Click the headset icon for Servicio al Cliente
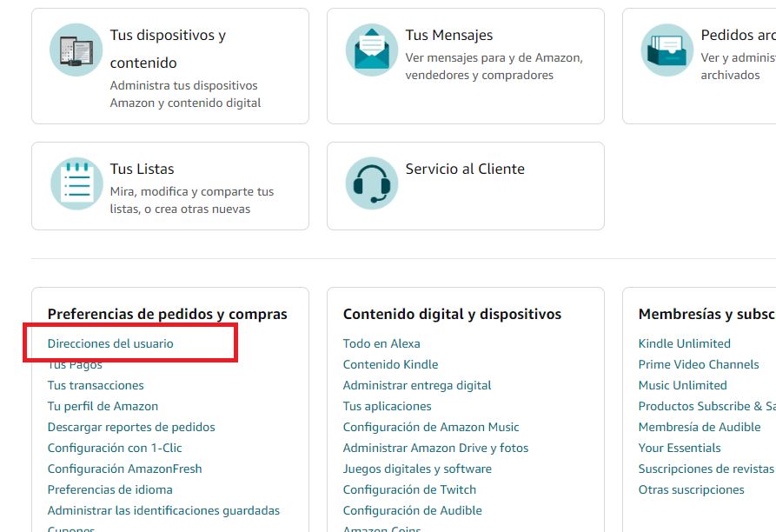 (x=372, y=183)
